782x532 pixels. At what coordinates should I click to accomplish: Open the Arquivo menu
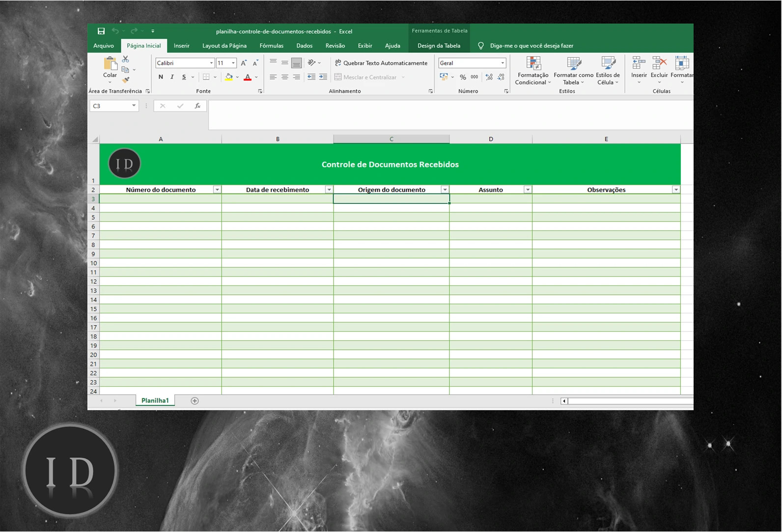[104, 46]
